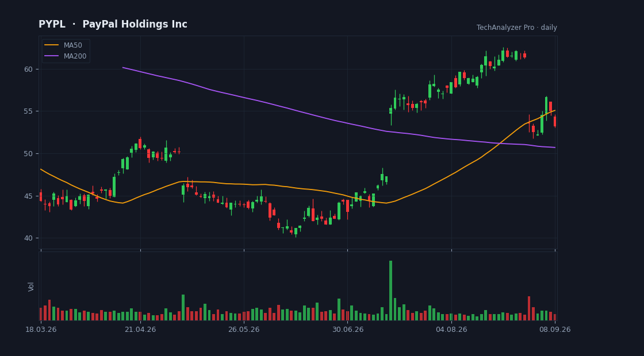Screen dimensions: 644x356
Task: Click the tallest green volume bar
Action: [390, 291]
